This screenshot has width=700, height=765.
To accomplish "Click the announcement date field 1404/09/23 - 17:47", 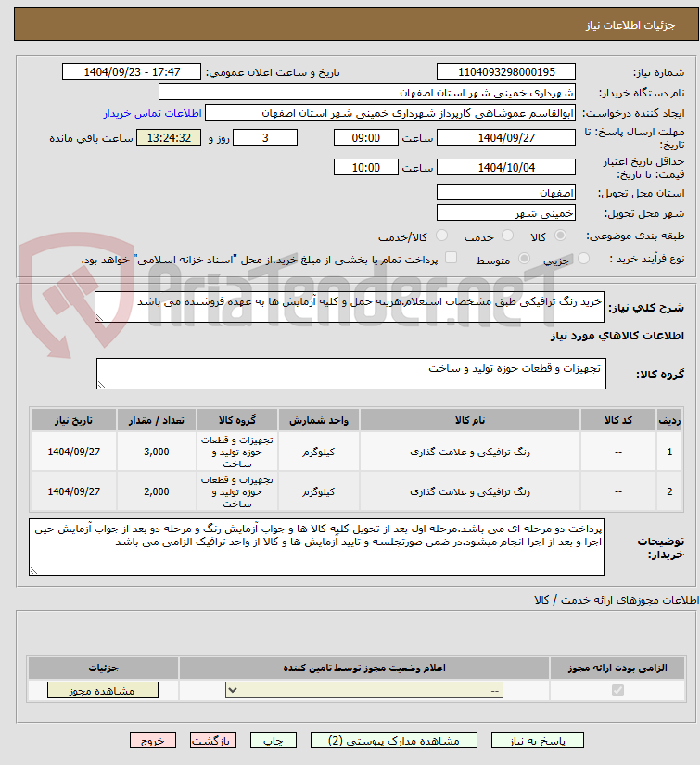I will click(x=132, y=71).
